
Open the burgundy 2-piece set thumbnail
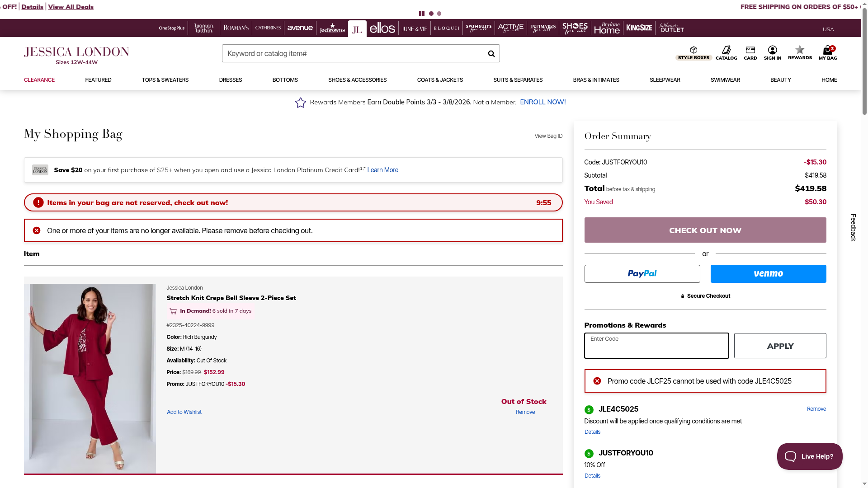point(90,379)
